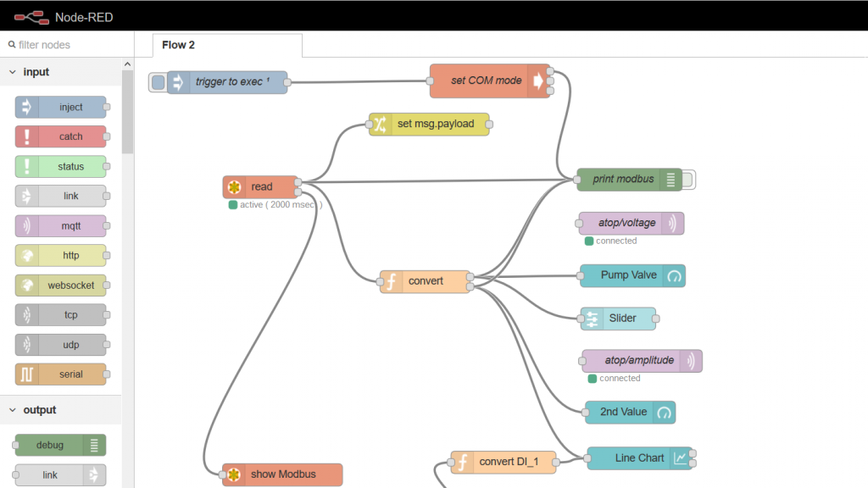
Task: Click the http node globe icon
Action: pyautogui.click(x=26, y=256)
